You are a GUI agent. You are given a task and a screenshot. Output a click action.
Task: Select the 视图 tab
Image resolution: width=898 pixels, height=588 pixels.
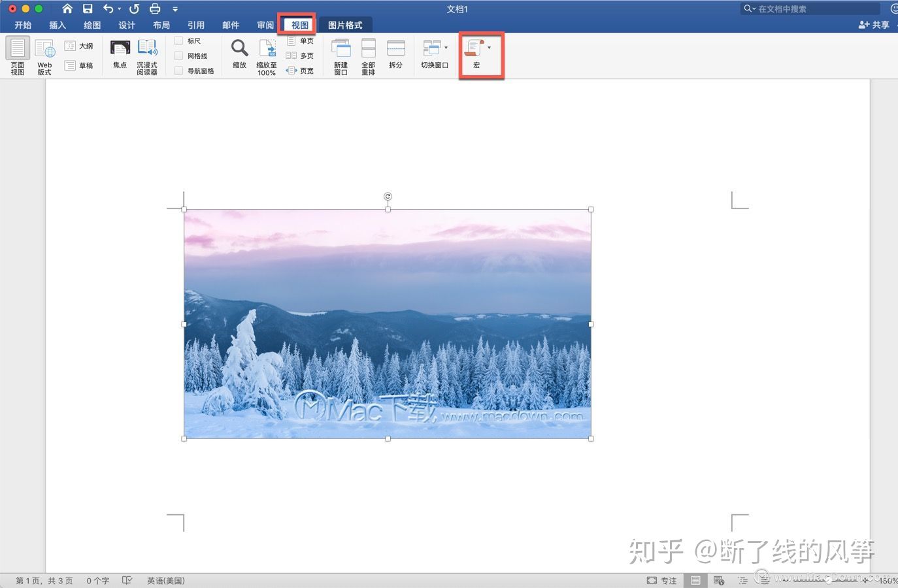pos(300,25)
